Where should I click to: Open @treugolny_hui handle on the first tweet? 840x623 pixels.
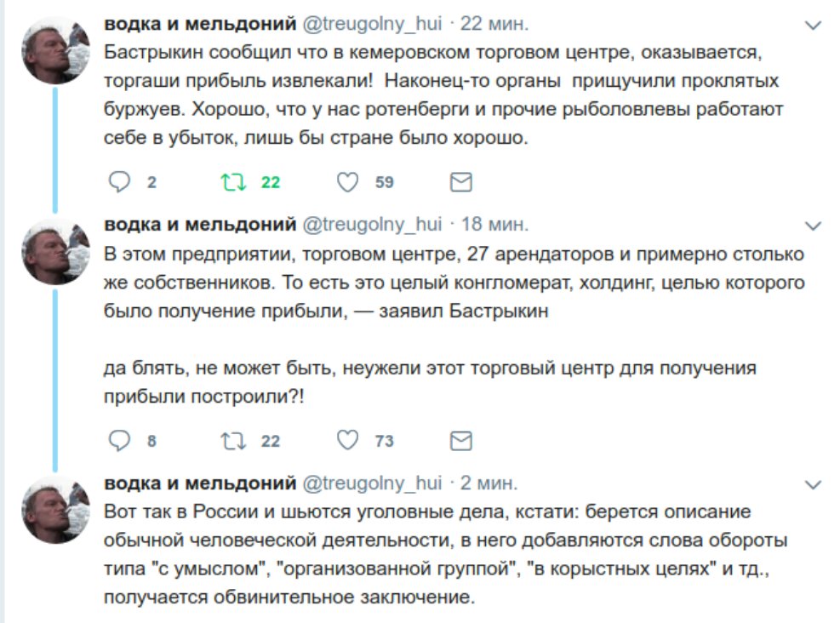372,24
